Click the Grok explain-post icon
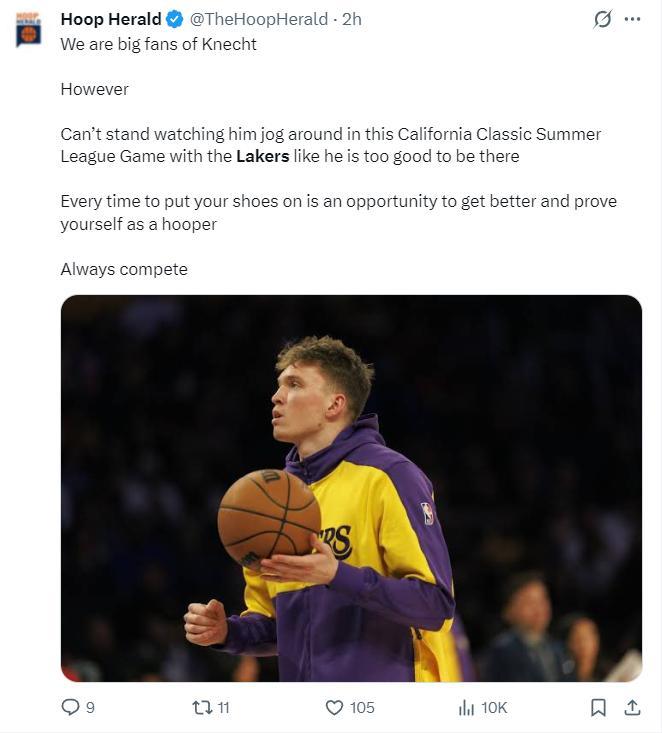Image resolution: width=662 pixels, height=733 pixels. [602, 19]
